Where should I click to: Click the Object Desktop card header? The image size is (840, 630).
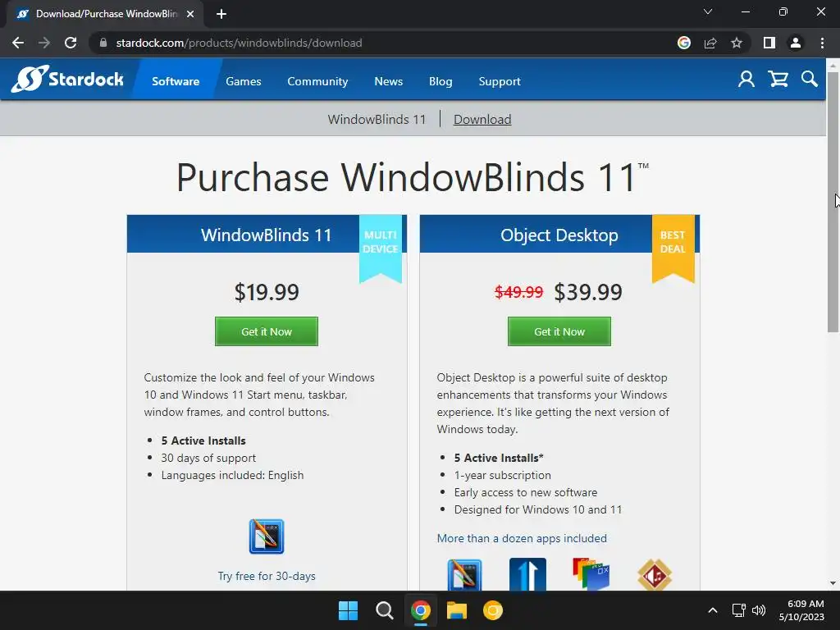559,234
